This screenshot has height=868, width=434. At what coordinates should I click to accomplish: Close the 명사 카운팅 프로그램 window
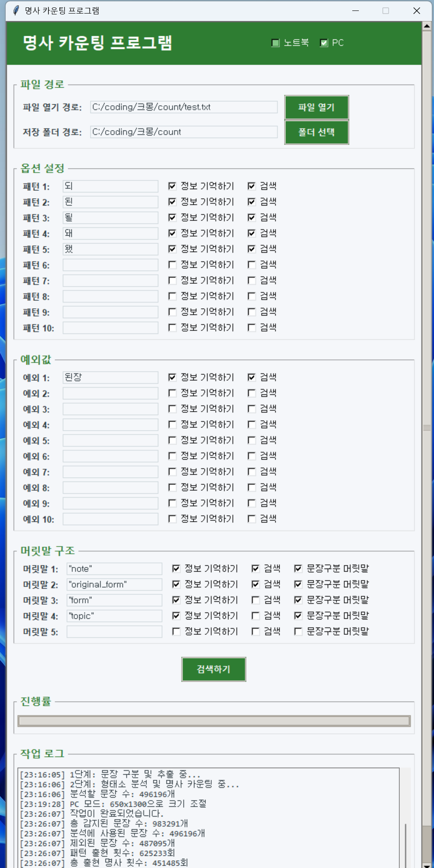tap(417, 10)
